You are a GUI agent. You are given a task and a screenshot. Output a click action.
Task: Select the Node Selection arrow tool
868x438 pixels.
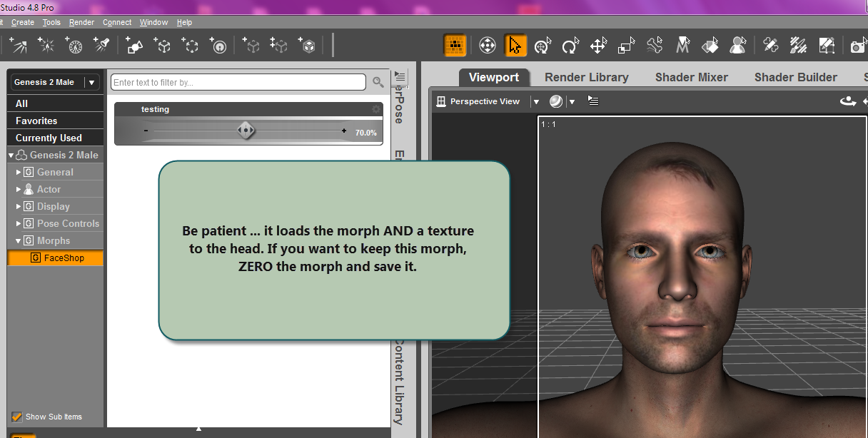515,46
